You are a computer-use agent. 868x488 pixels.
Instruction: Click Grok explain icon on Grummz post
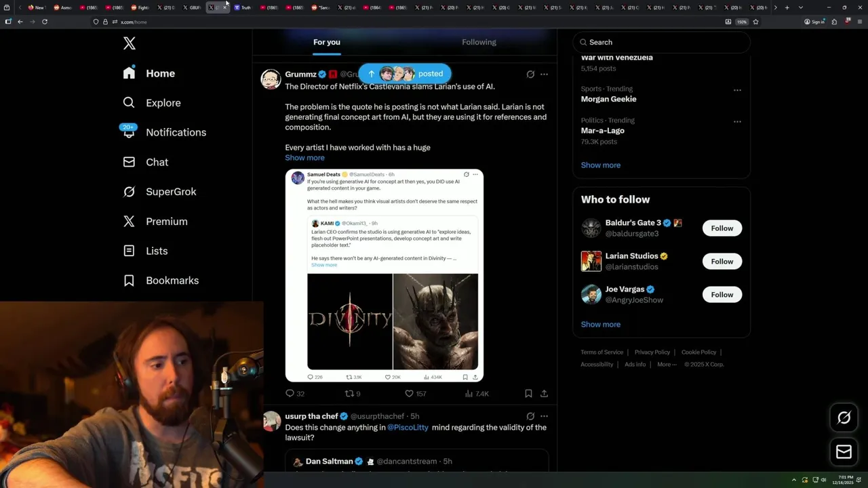tap(530, 75)
